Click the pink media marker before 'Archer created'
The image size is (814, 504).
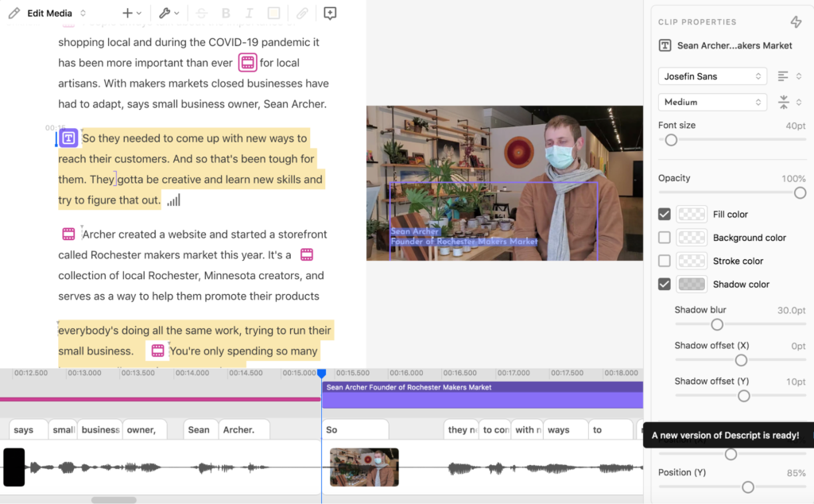tap(68, 235)
